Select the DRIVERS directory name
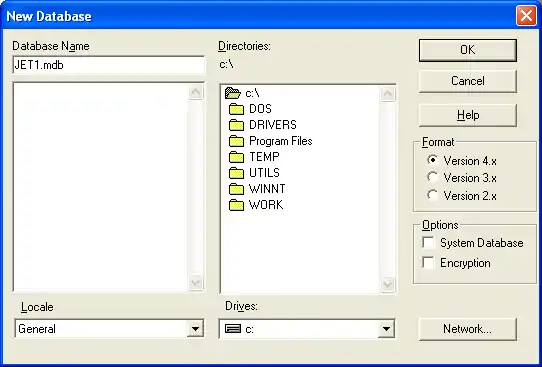This screenshot has width=542, height=367. [x=273, y=125]
